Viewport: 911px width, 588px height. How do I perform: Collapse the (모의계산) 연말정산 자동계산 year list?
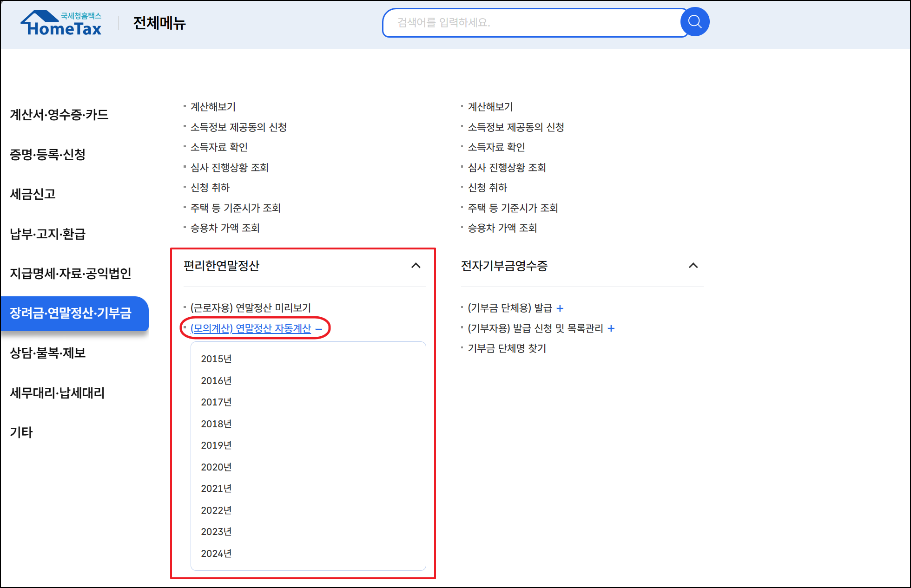click(x=319, y=329)
